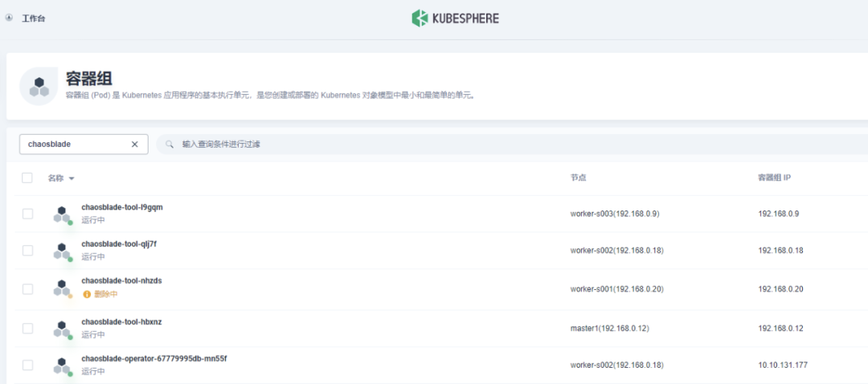The image size is (868, 384).
Task: Open node master1(192.168.0.12)
Action: point(609,328)
